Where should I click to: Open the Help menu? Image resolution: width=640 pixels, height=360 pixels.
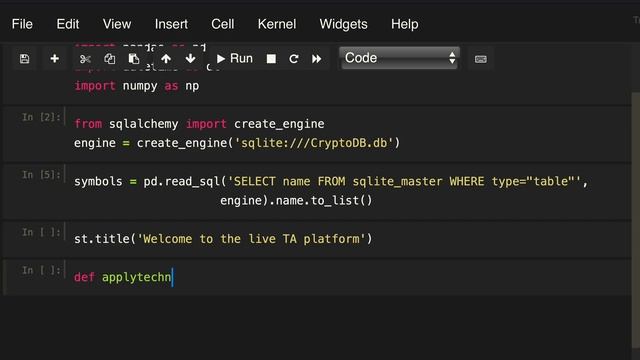(x=404, y=24)
